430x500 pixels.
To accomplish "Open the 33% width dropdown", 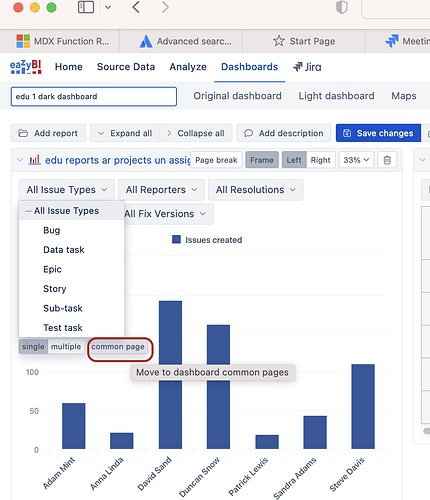I will click(x=356, y=160).
